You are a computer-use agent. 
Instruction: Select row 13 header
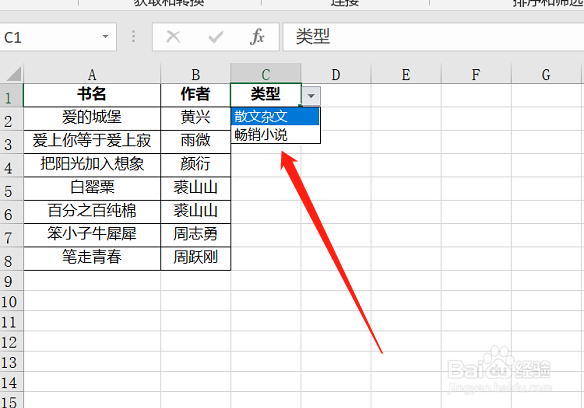click(12, 361)
